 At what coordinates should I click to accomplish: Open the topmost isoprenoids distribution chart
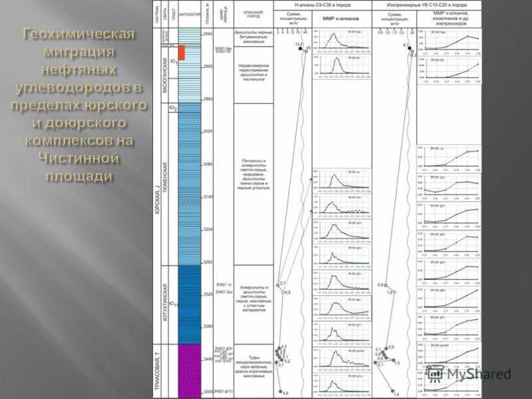(x=449, y=43)
